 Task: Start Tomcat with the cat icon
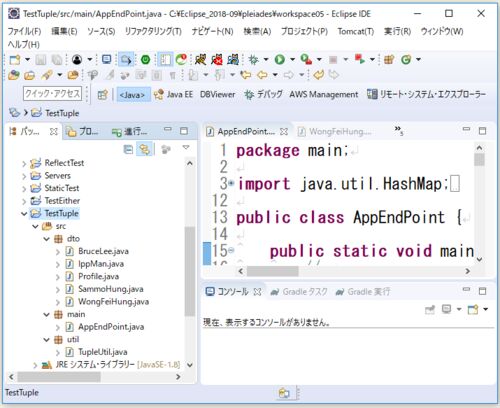tap(200, 60)
